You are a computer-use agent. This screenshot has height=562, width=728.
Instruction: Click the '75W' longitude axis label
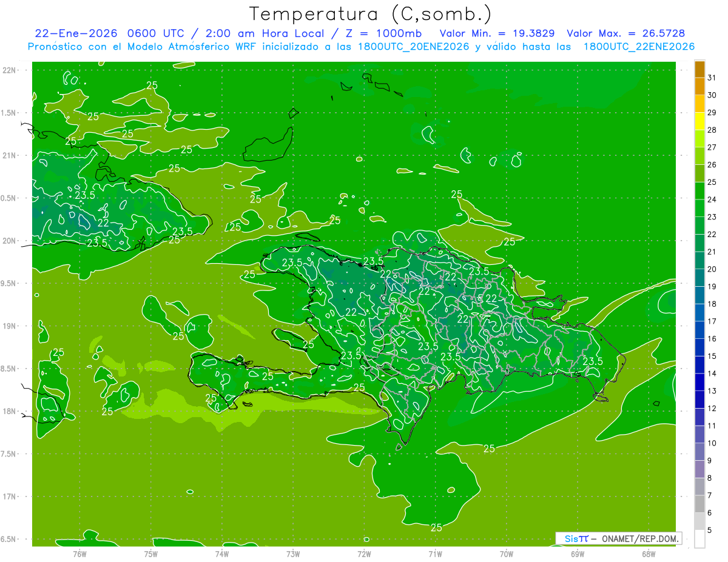click(x=151, y=554)
